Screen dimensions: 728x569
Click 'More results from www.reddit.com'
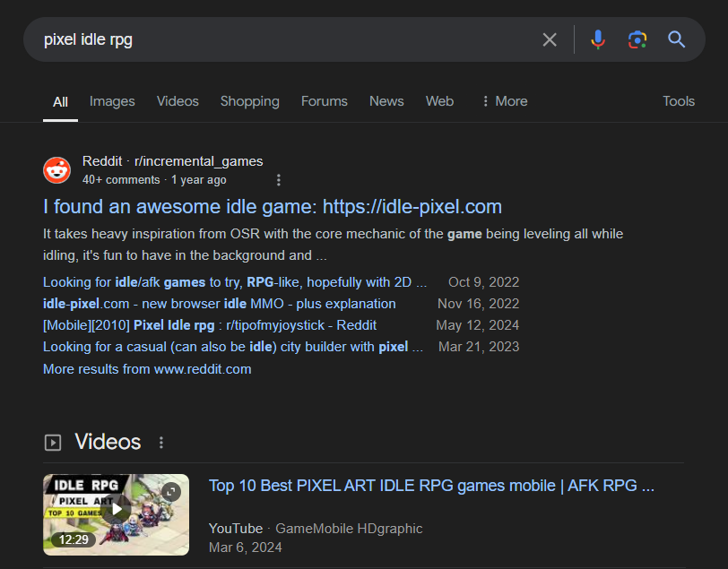(147, 369)
